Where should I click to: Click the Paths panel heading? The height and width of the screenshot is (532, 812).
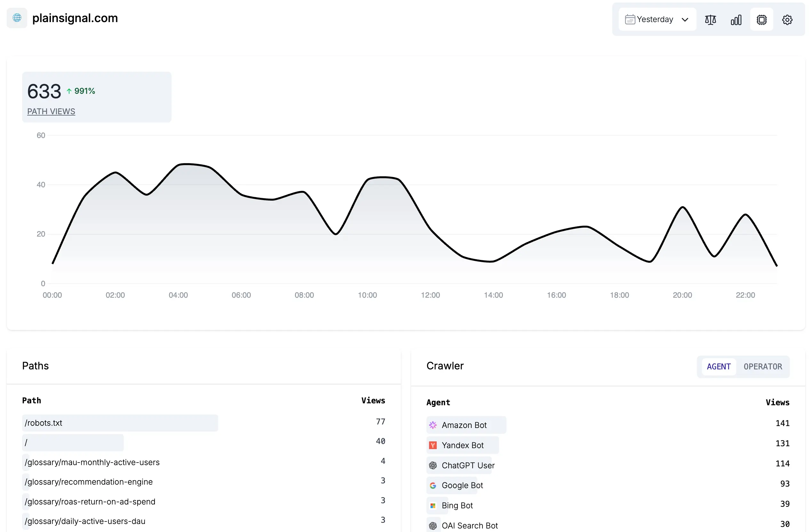[35, 366]
